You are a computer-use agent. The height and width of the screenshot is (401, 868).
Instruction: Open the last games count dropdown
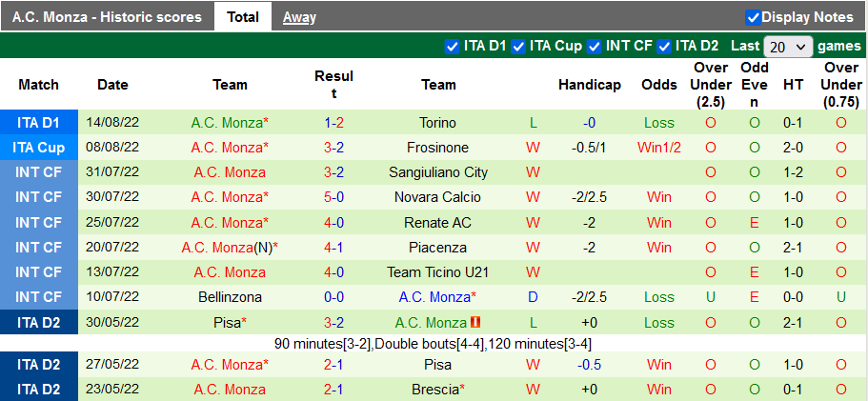click(x=788, y=46)
